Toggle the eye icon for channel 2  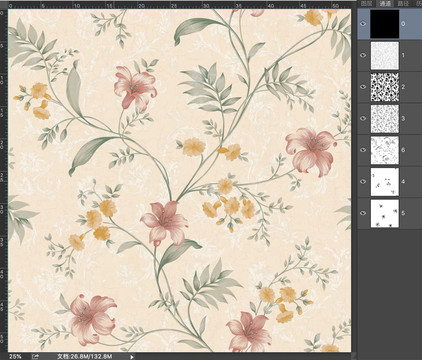pos(363,87)
